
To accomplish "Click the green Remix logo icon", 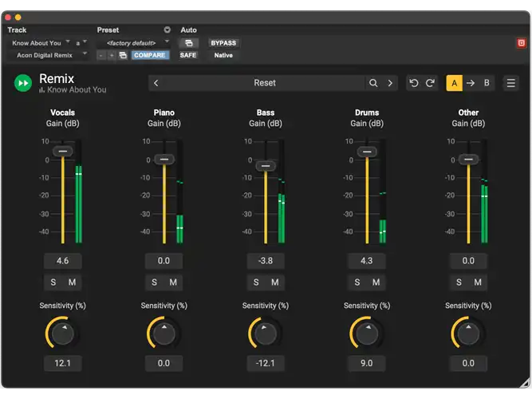I will coord(23,83).
